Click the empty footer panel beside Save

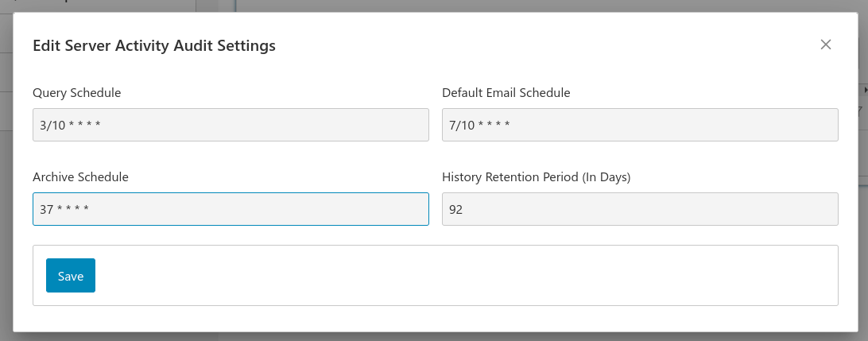(465, 275)
